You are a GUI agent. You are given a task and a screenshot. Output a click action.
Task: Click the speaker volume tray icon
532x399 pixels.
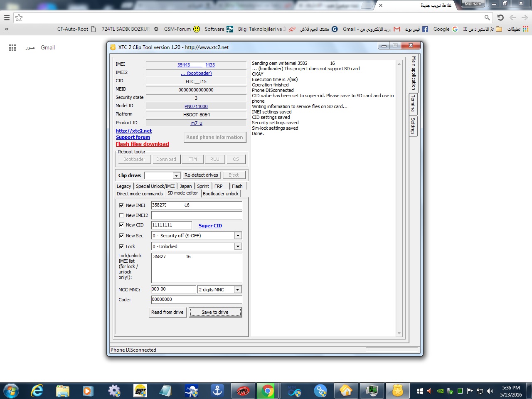click(x=490, y=391)
